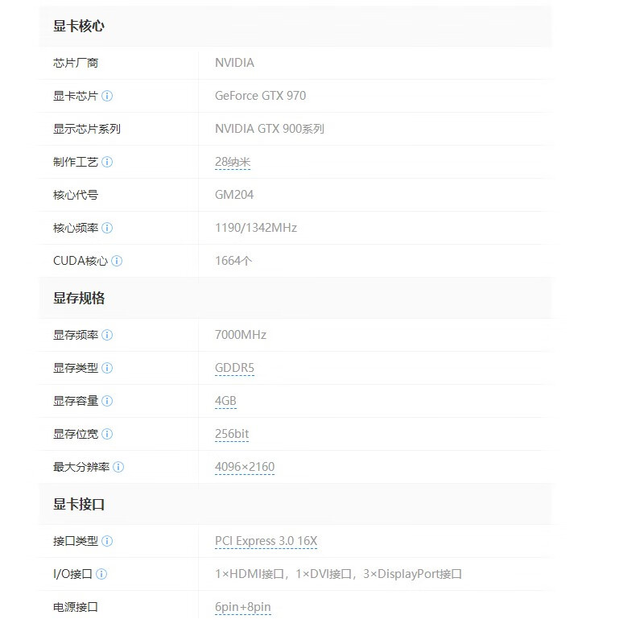This screenshot has height=644, width=644.
Task: Open the 显存类型 info icon
Action: [107, 368]
